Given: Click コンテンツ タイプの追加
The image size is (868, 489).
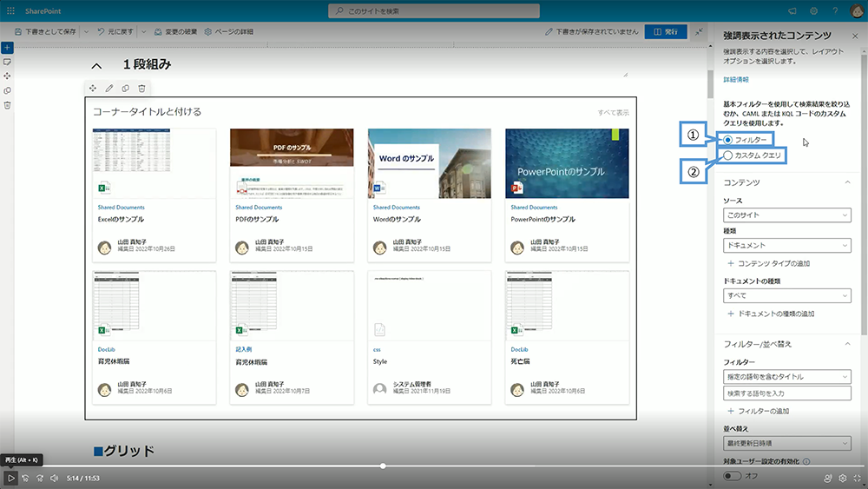Looking at the screenshot, I should point(768,263).
